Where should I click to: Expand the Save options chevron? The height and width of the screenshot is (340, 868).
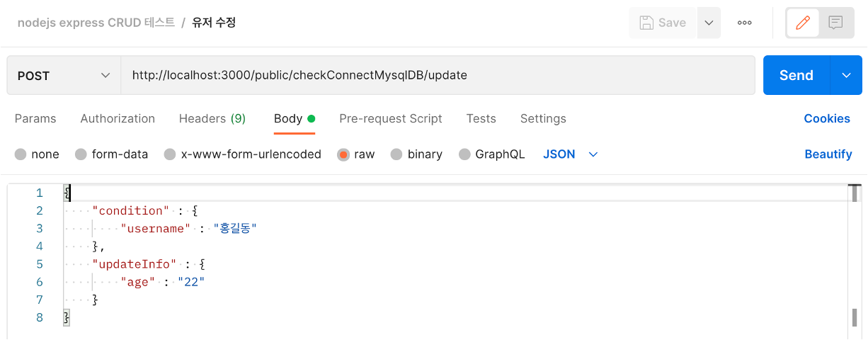[709, 23]
